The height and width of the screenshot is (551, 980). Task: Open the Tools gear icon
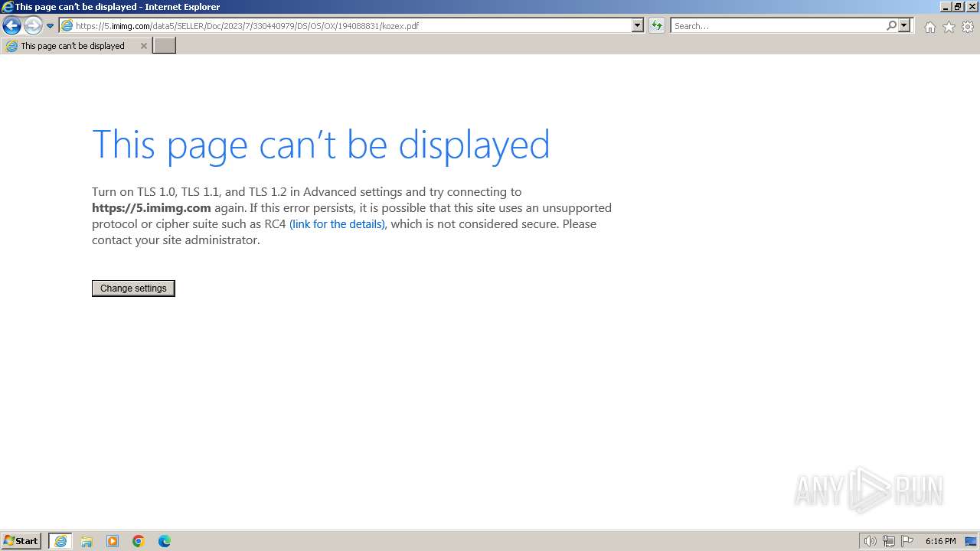coord(968,27)
